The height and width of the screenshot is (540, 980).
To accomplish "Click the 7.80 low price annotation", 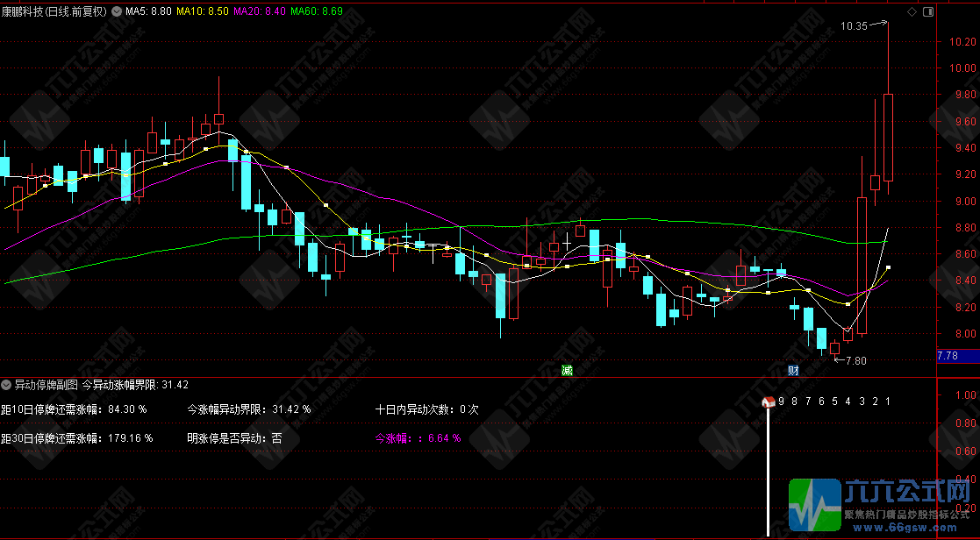I will point(855,360).
